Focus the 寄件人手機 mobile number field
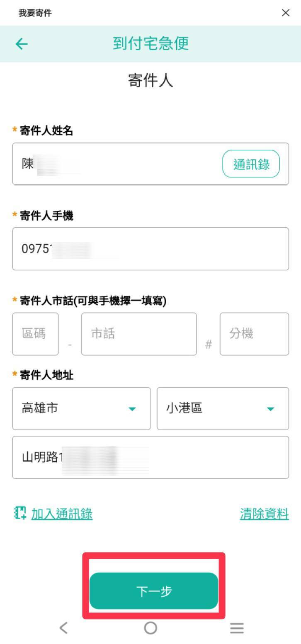301x644 pixels. (150, 249)
